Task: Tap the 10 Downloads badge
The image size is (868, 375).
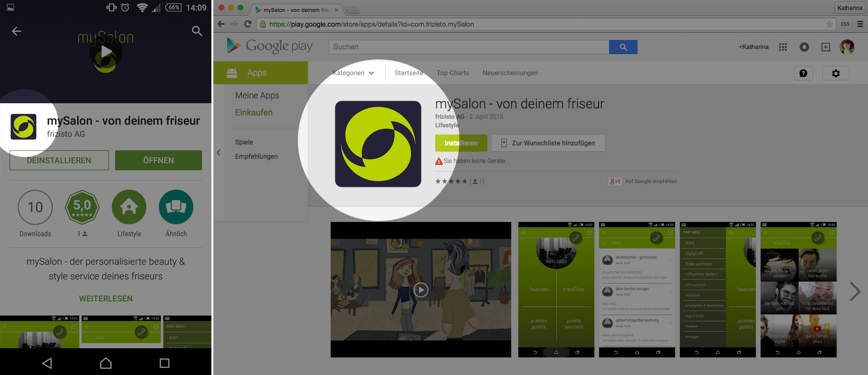Action: click(x=35, y=207)
